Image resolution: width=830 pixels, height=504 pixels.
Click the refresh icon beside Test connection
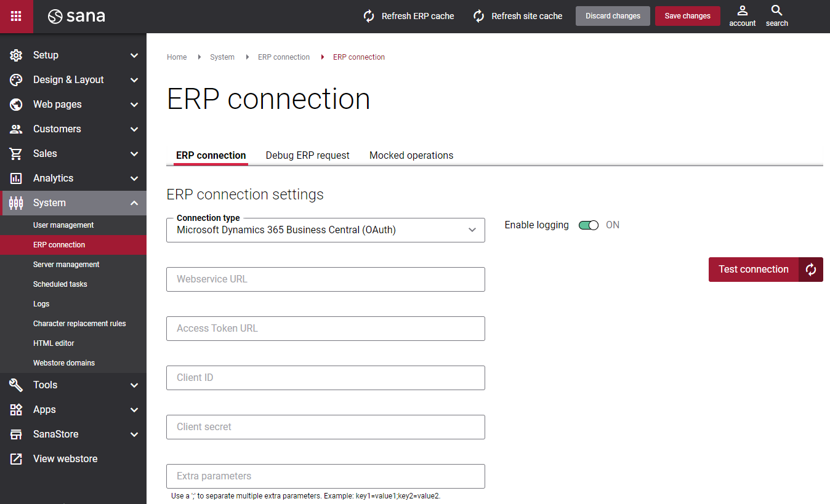(811, 270)
